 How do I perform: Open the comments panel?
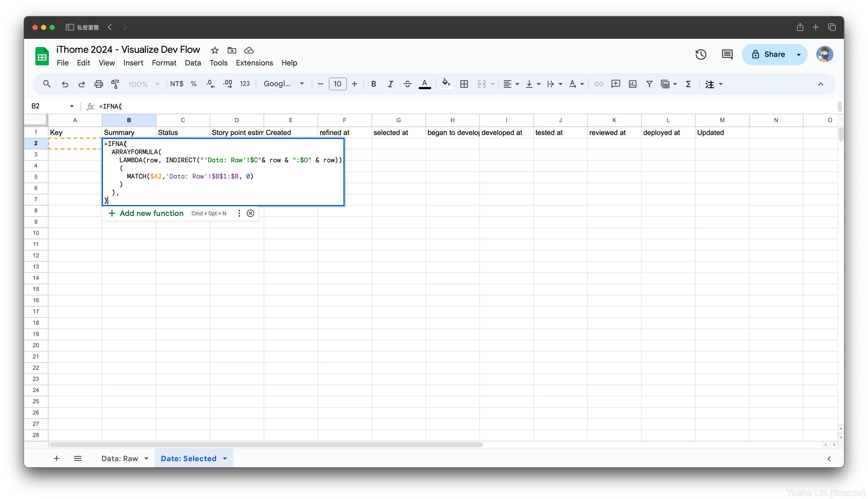(727, 54)
